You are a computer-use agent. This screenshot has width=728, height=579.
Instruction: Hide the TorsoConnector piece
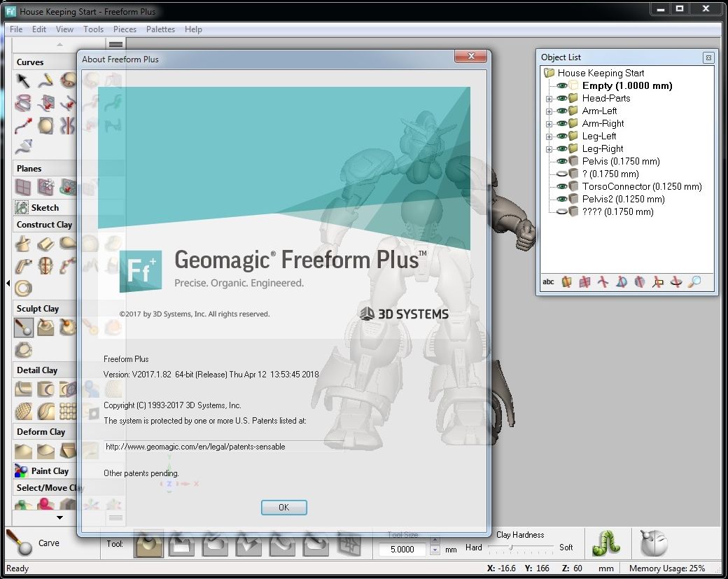coord(561,186)
